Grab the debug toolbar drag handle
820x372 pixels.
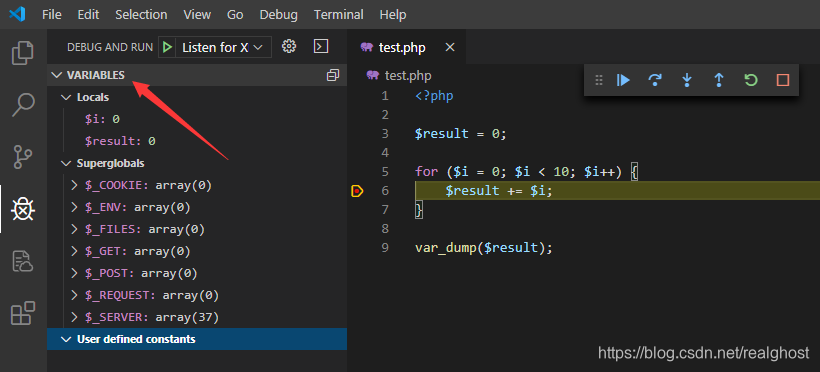coord(599,80)
